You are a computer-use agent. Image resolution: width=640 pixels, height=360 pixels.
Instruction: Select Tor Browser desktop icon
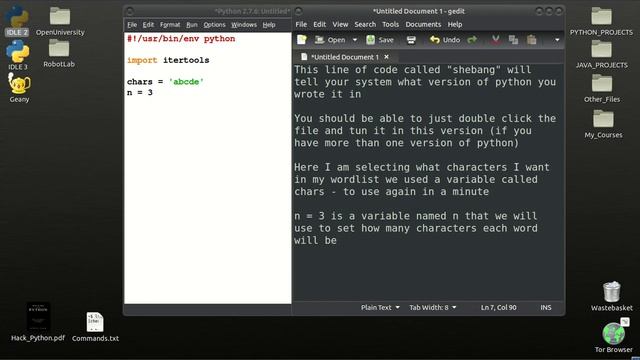pyautogui.click(x=613, y=336)
